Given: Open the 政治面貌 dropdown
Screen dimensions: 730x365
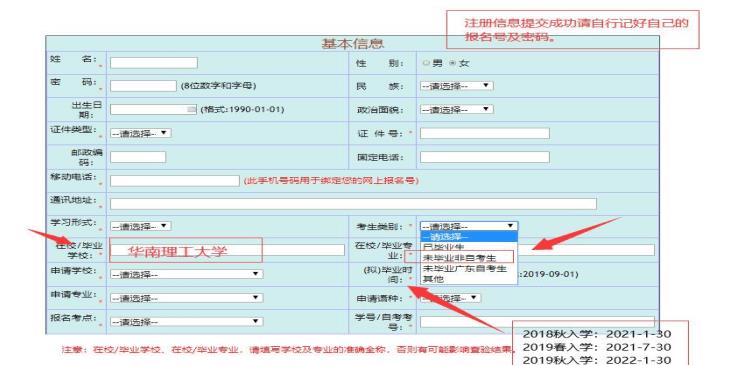Looking at the screenshot, I should [x=457, y=109].
